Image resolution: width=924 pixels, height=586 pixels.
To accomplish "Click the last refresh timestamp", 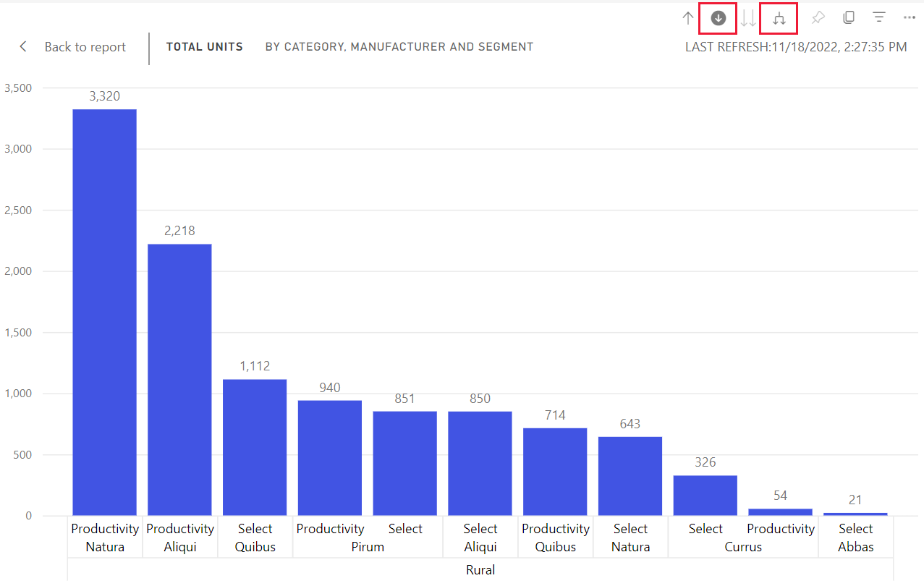I will pyautogui.click(x=796, y=47).
